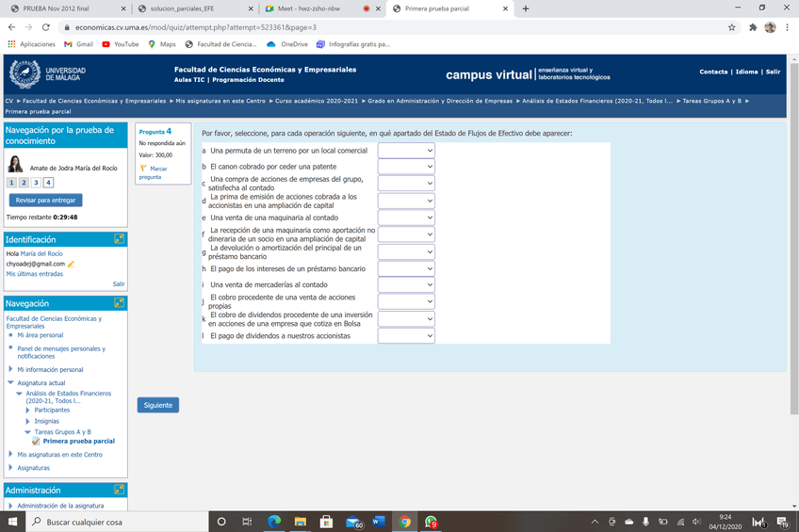The height and width of the screenshot is (532, 799).
Task: Click the Windows search box 'Buscar cualquier cosa'
Action: 117,522
